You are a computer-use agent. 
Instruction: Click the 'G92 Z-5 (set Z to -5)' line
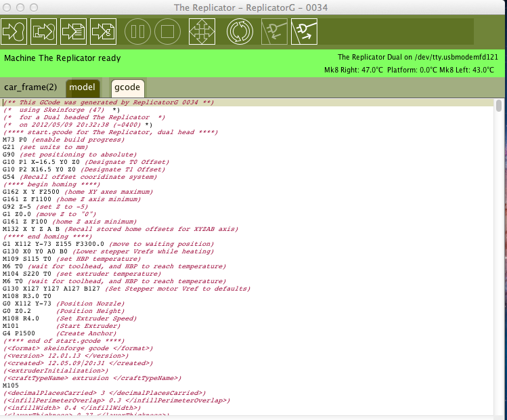pos(45,207)
